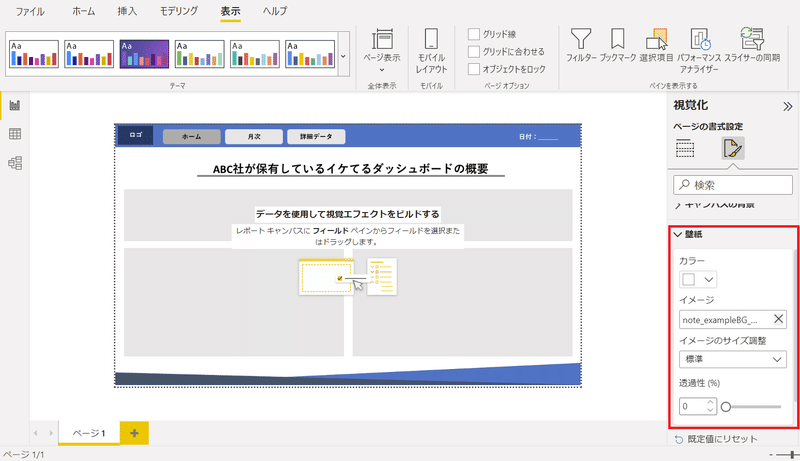
Task: Click the 日付 label in canvas header
Action: pyautogui.click(x=538, y=137)
